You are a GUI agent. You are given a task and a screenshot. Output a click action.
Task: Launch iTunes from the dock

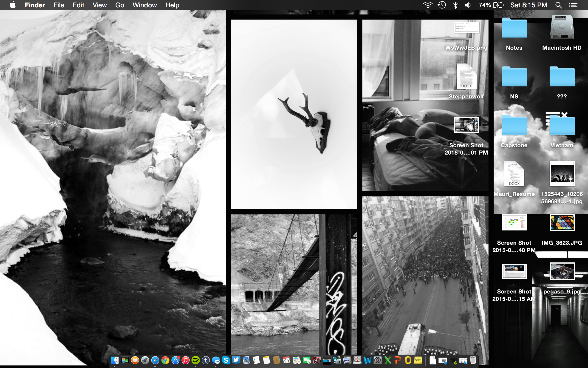(186, 360)
